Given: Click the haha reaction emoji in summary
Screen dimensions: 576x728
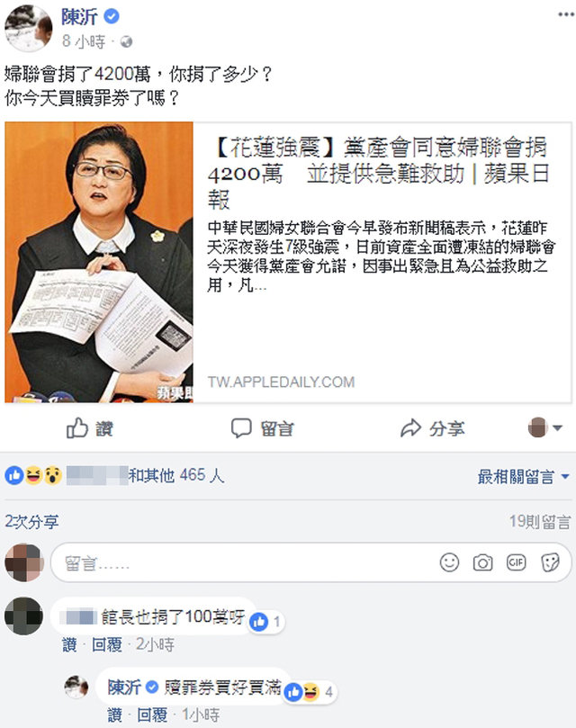Looking at the screenshot, I should 33,475.
